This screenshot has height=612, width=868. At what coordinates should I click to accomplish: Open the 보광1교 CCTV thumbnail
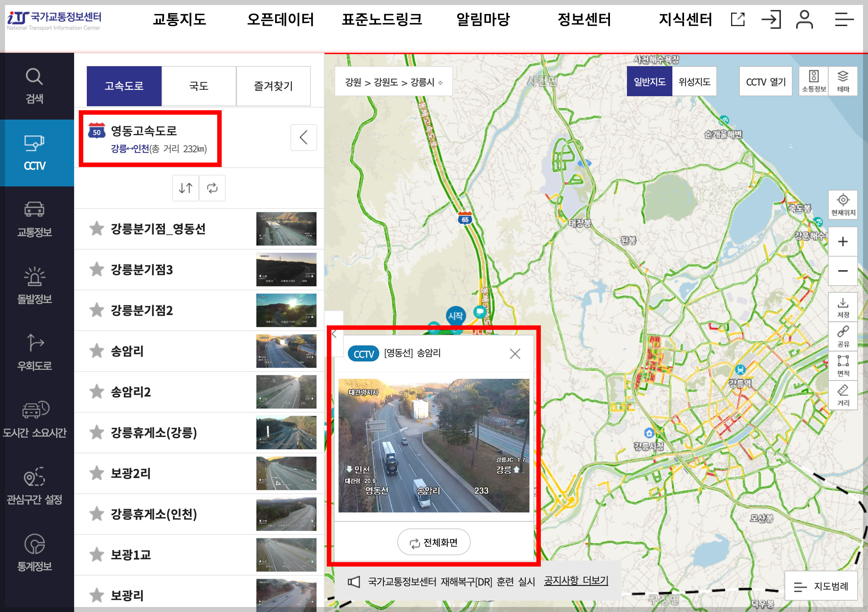[x=286, y=555]
